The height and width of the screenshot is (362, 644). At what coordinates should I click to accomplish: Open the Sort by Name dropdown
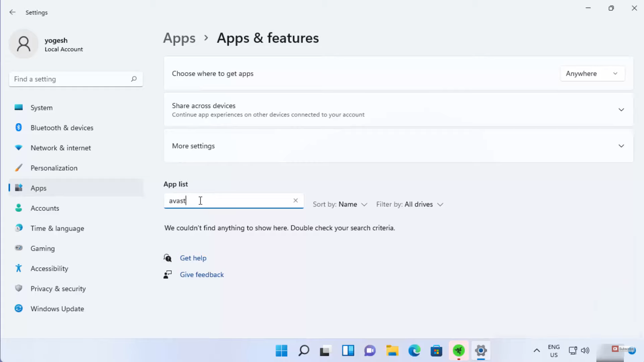[x=340, y=204]
